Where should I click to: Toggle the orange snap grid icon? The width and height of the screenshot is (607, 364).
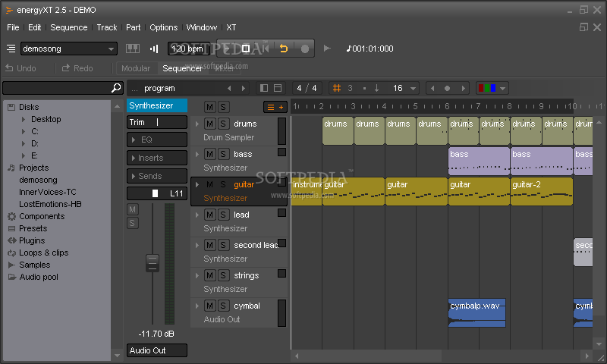pyautogui.click(x=337, y=88)
